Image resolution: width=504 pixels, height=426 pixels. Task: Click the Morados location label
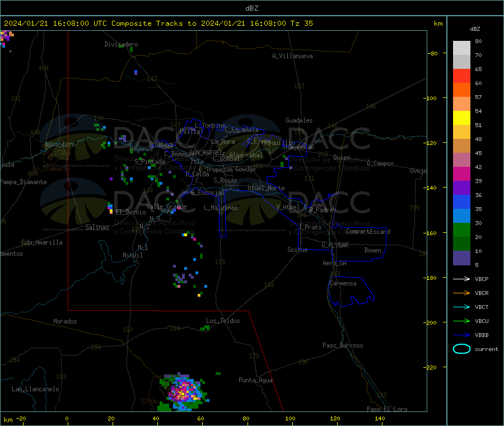click(x=66, y=321)
